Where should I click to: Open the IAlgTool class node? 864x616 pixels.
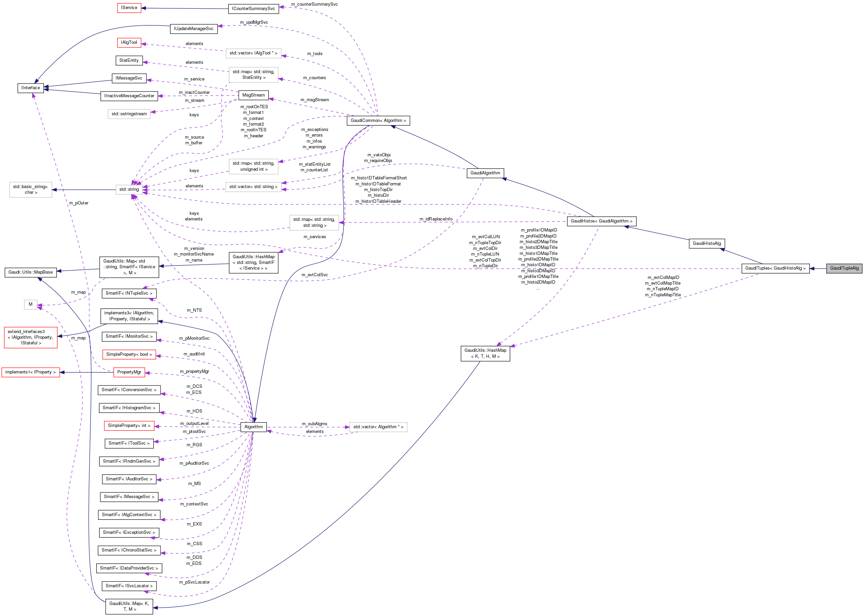[x=129, y=42]
